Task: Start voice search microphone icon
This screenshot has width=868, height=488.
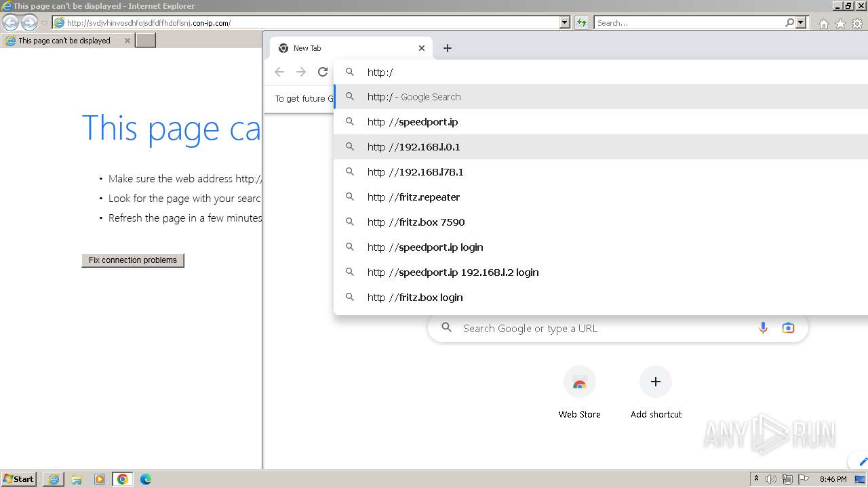Action: [x=763, y=328]
